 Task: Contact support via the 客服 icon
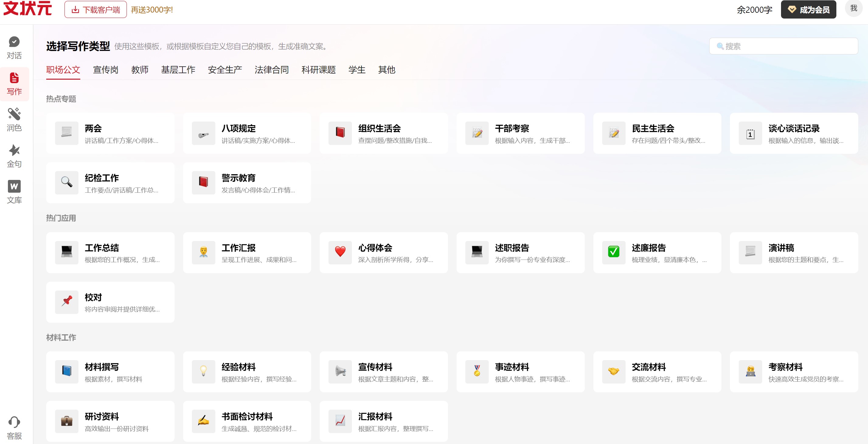tap(14, 428)
